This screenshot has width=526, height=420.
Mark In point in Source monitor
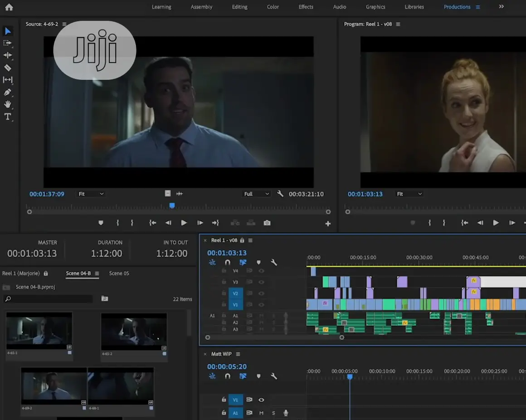point(118,223)
